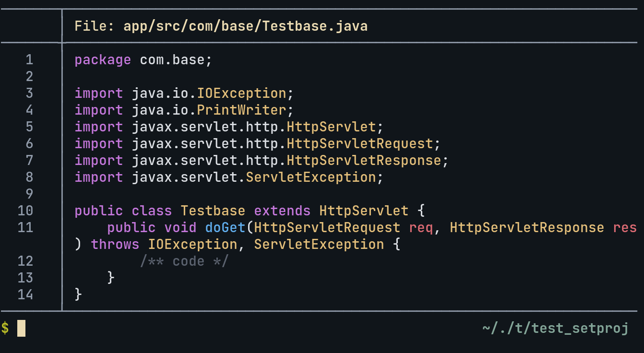Click ServletException in the line 8 import

pyautogui.click(x=311, y=177)
